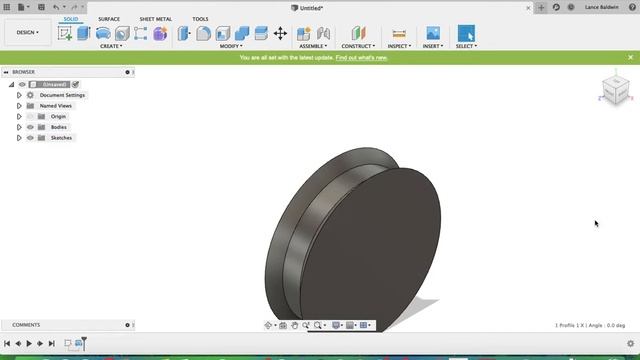Click the Combine tool icon
Image resolution: width=640 pixels, height=360 pixels.
tap(242, 33)
